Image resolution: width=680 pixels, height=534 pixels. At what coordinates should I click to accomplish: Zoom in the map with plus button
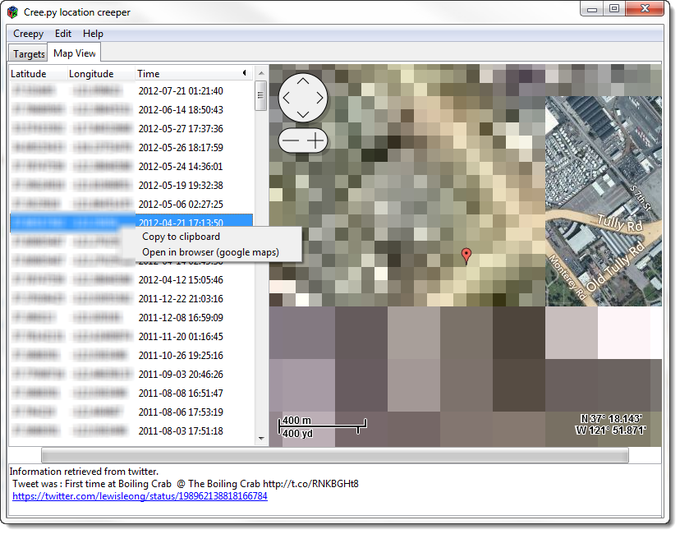coord(316,141)
